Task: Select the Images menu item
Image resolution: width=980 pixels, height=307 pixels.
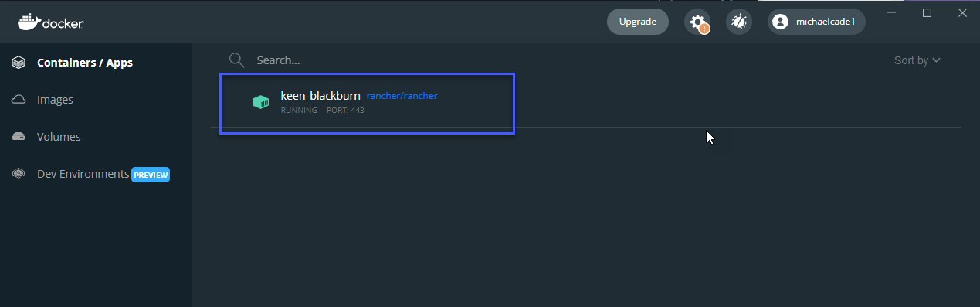Action: click(55, 100)
